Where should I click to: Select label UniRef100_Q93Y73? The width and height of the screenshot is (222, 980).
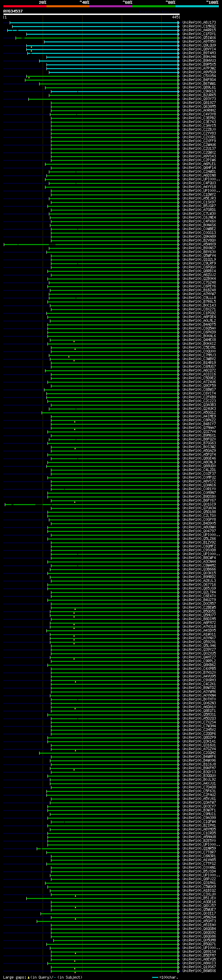[199, 99]
